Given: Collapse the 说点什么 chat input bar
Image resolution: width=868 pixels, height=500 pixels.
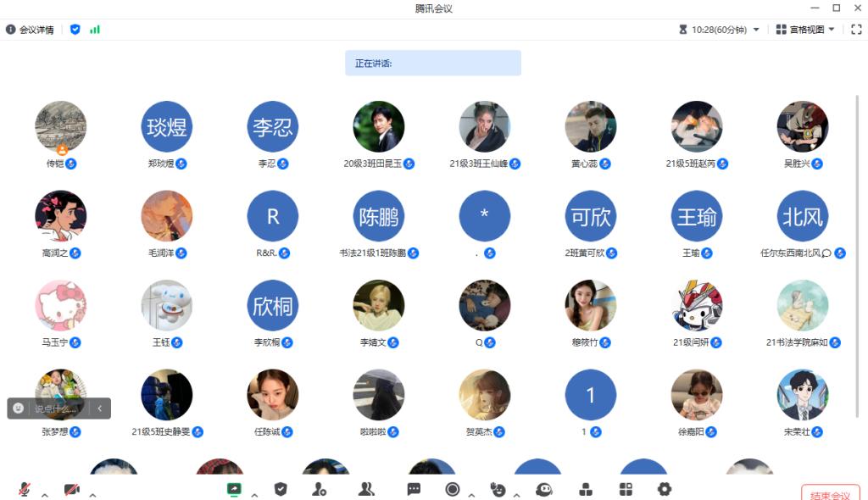Looking at the screenshot, I should pyautogui.click(x=100, y=408).
